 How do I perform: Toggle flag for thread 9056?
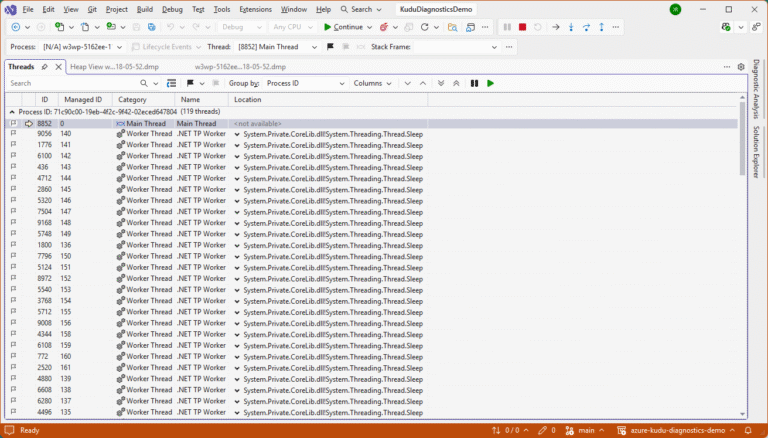(x=13, y=133)
